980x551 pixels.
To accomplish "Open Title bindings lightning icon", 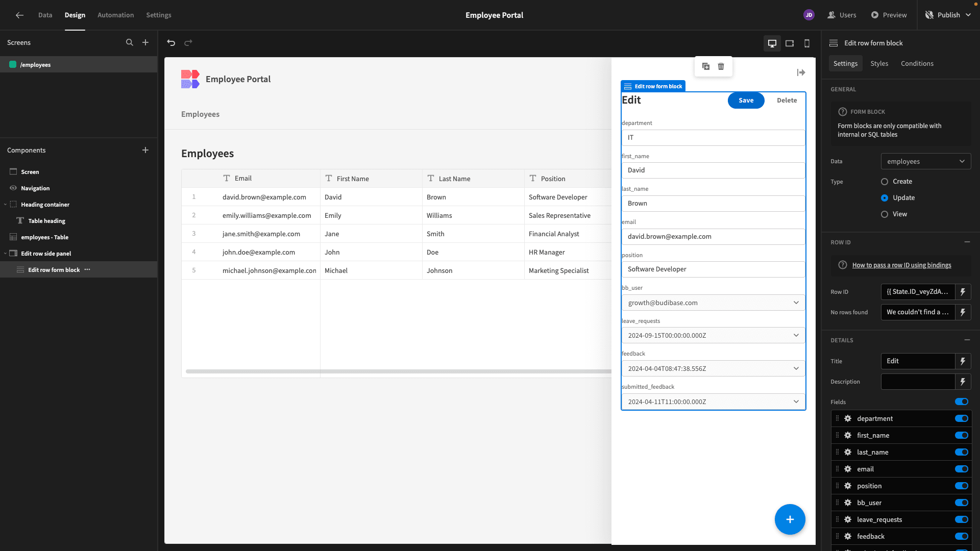I will point(963,361).
